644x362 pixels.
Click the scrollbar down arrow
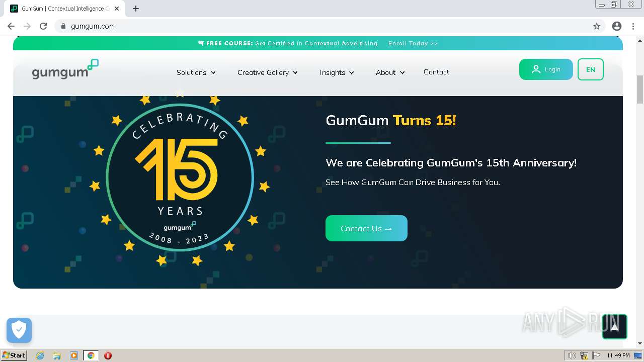640,343
